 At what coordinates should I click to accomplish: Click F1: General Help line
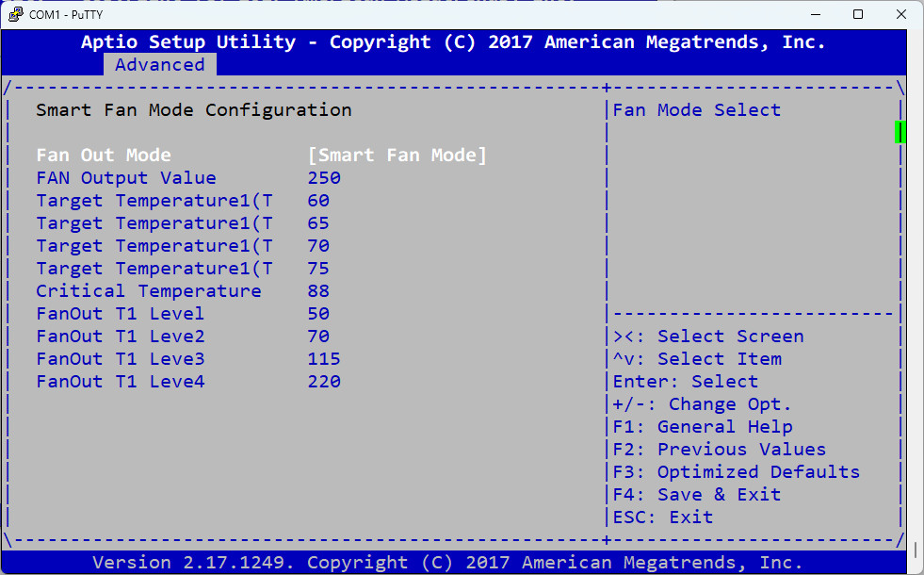[703, 426]
